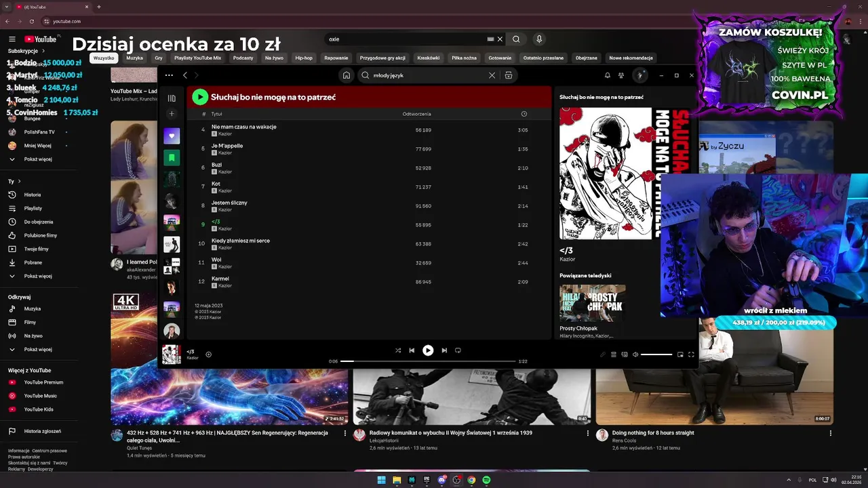Add the current track to Liked Songs (plus circle)
Viewport: 868px width, 488px height.
click(x=208, y=354)
